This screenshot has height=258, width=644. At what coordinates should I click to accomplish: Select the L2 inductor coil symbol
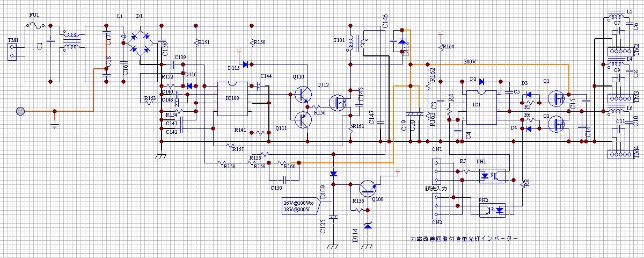[x=617, y=15]
